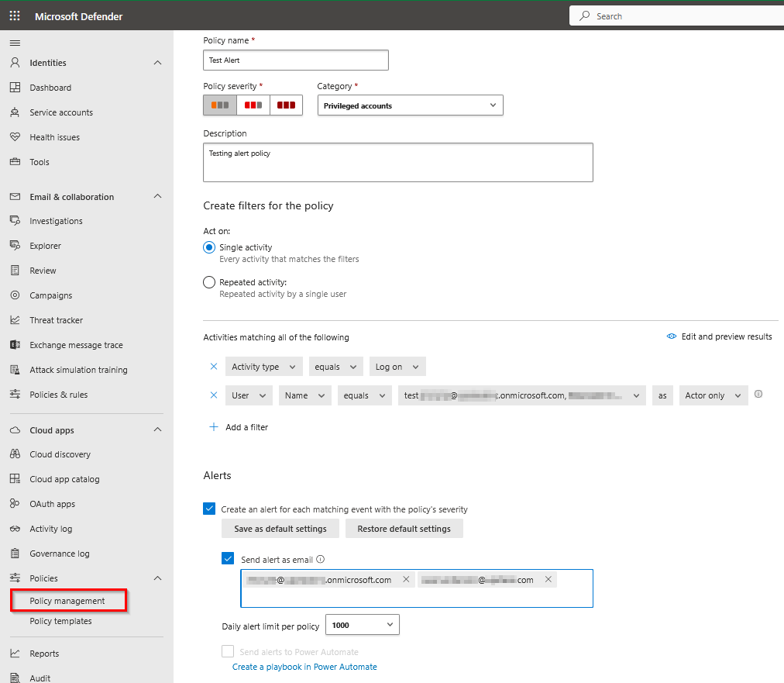Open the Name field dropdown
The image size is (784, 683).
[305, 395]
